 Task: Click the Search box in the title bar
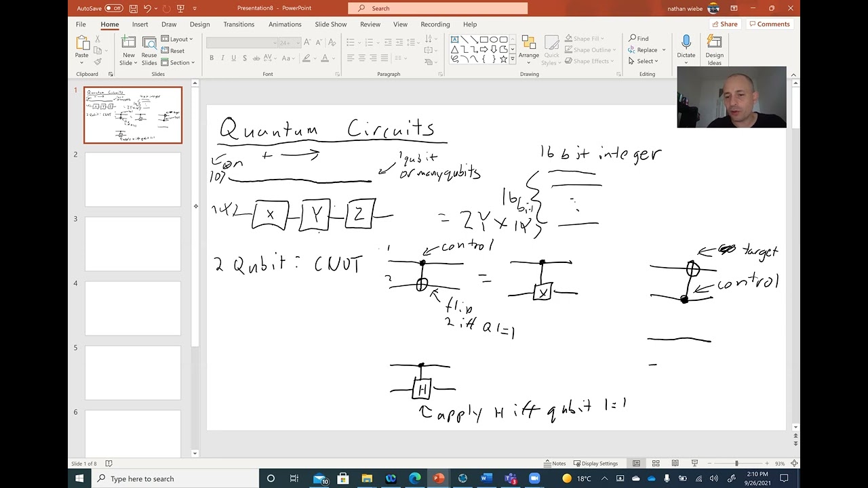click(437, 8)
